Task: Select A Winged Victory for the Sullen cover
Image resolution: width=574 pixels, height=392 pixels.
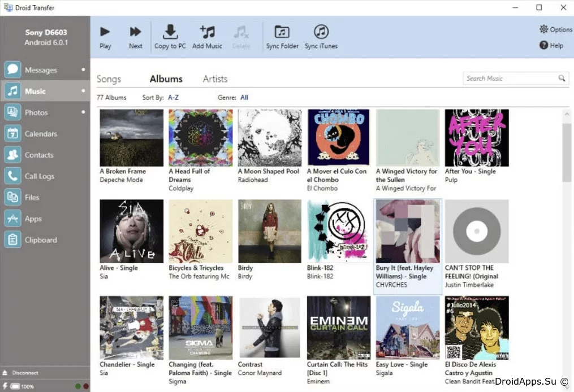Action: click(408, 138)
